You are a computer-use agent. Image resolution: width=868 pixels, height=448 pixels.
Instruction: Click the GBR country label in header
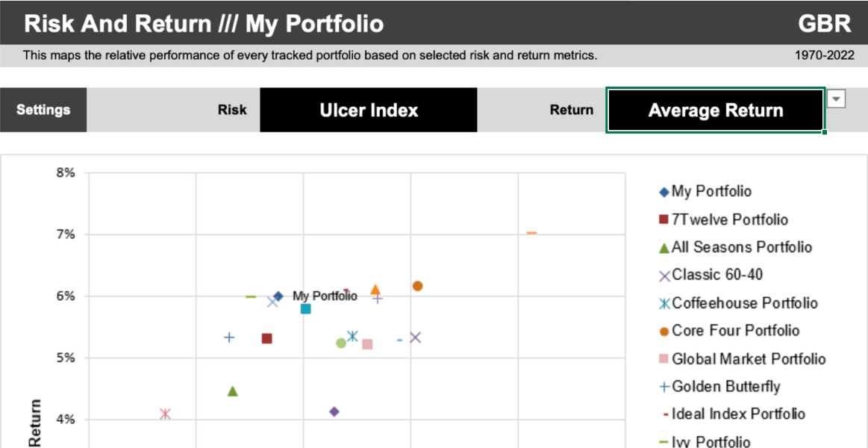coord(824,24)
